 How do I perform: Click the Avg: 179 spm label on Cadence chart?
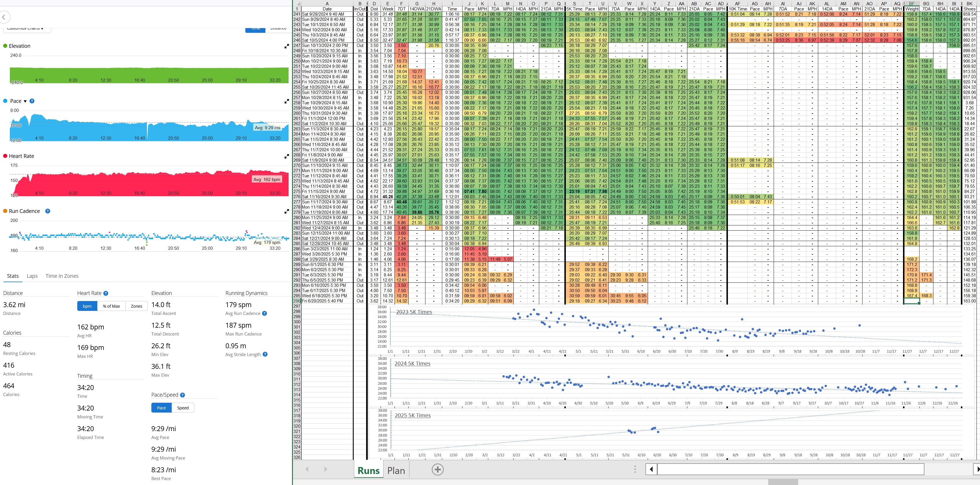point(267,242)
